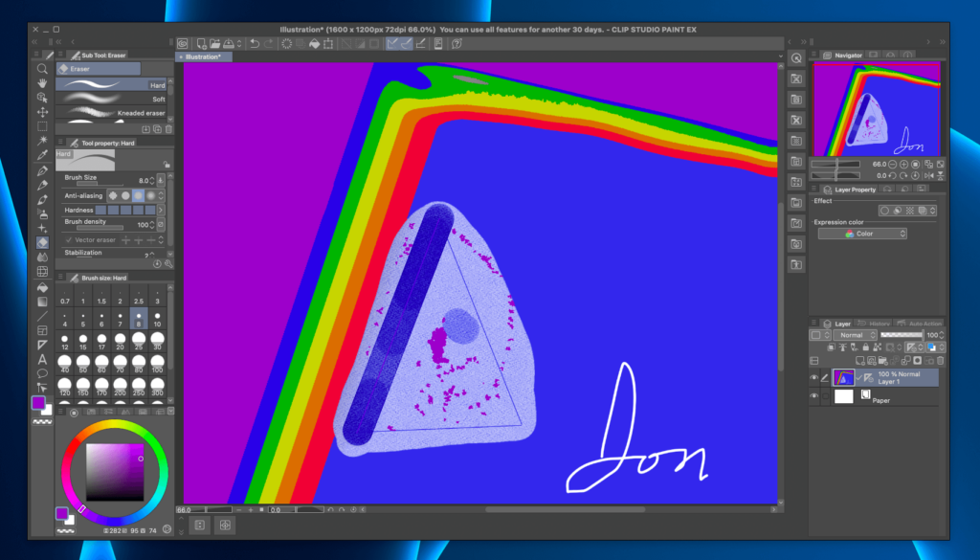
Task: Click the Eraser sub tool group button
Action: coord(99,69)
